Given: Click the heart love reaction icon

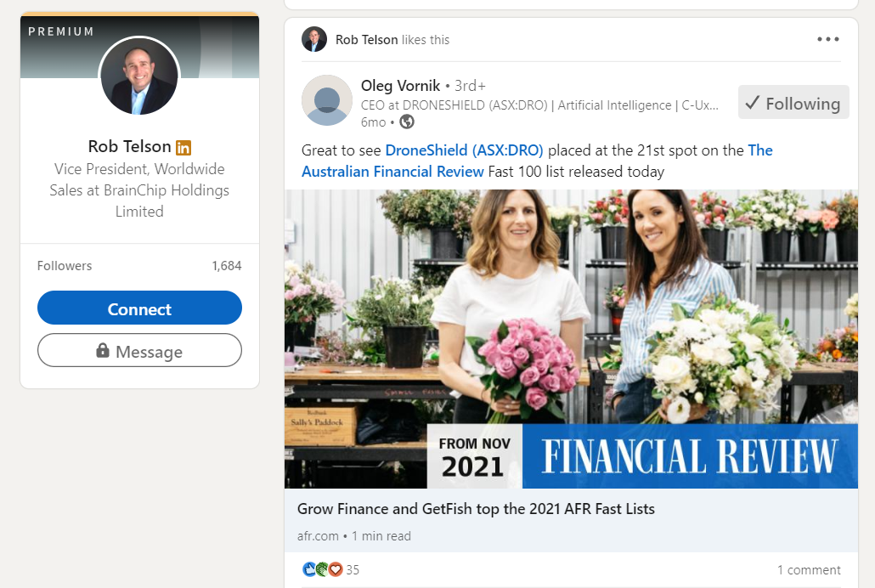Looking at the screenshot, I should pos(336,569).
